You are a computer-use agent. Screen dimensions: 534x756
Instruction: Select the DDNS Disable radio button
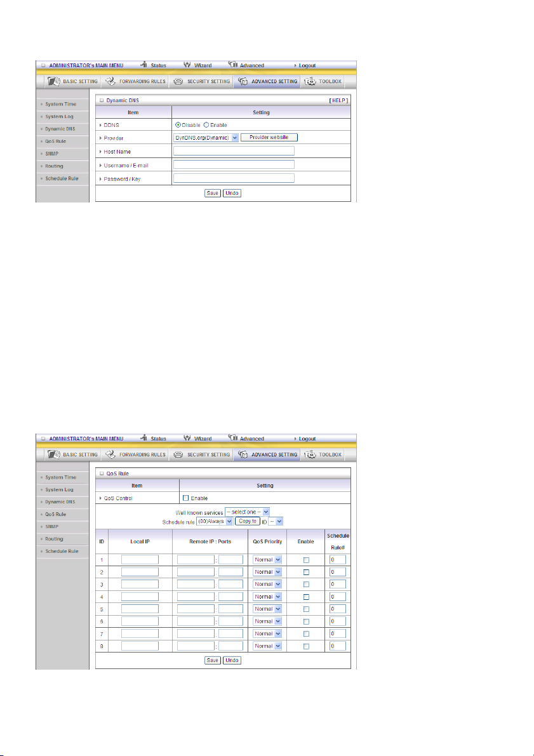[178, 125]
